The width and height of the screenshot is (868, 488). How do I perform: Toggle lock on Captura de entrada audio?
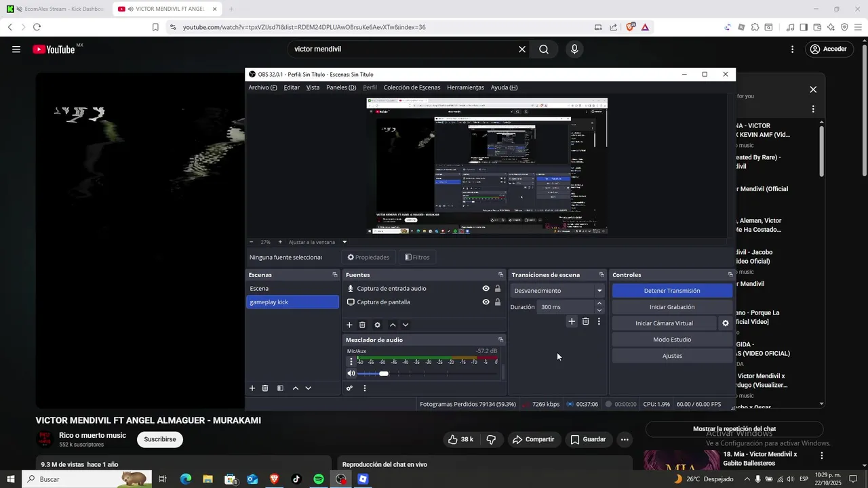pyautogui.click(x=498, y=289)
